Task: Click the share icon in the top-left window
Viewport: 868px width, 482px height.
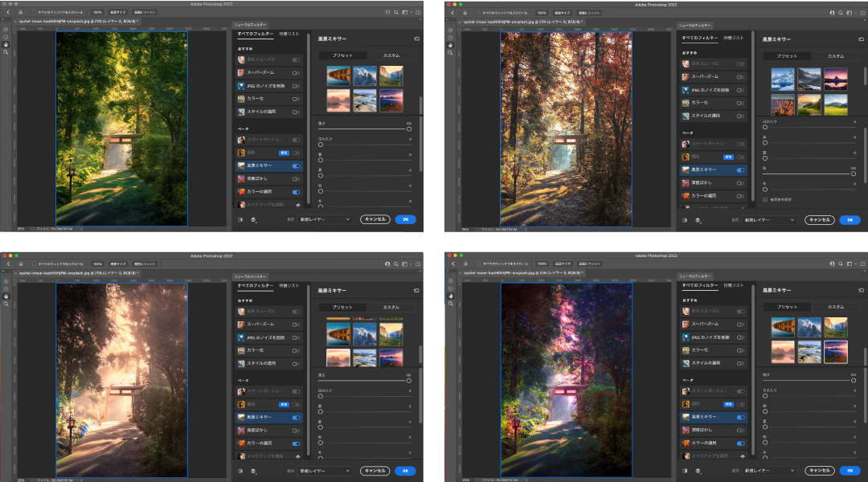Action: click(x=418, y=12)
